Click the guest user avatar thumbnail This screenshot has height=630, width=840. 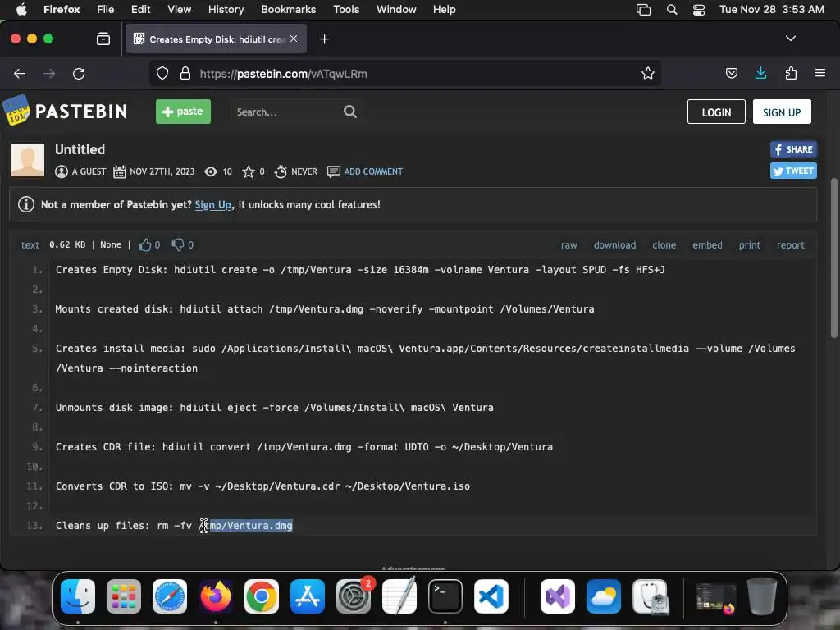click(x=28, y=160)
